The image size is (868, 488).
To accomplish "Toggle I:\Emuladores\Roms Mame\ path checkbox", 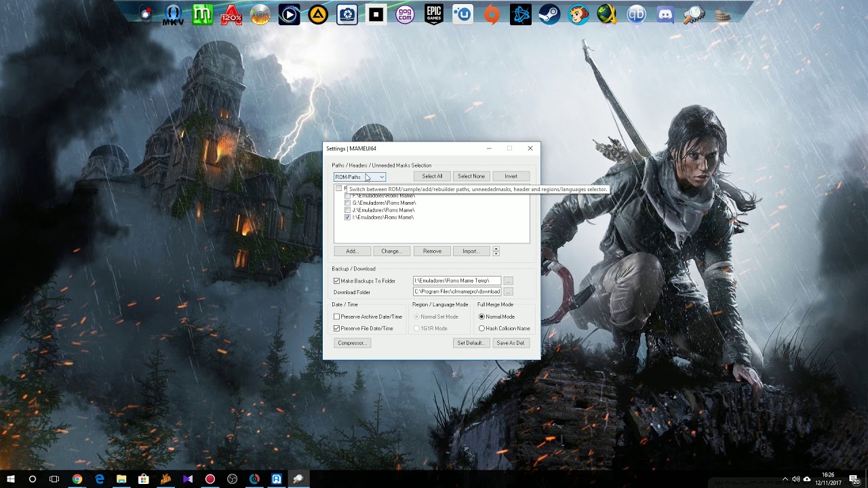I will 348,218.
